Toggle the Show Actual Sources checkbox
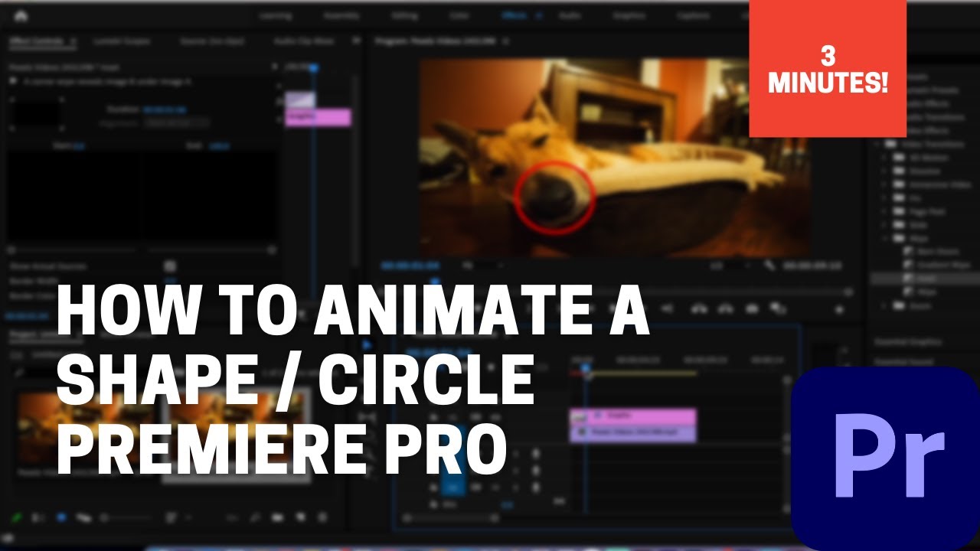 pos(170,266)
